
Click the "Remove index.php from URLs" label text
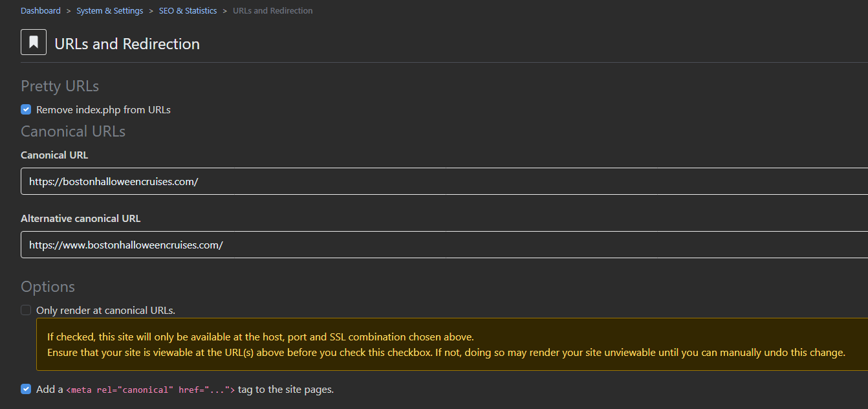[103, 110]
